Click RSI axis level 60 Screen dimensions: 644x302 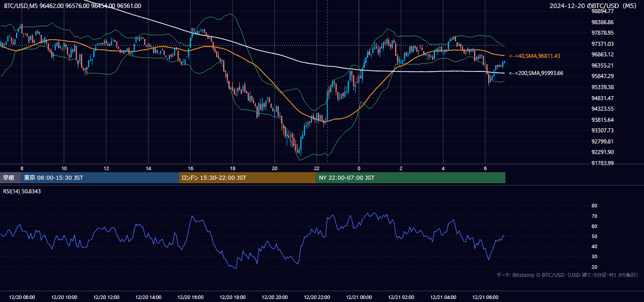(594, 226)
